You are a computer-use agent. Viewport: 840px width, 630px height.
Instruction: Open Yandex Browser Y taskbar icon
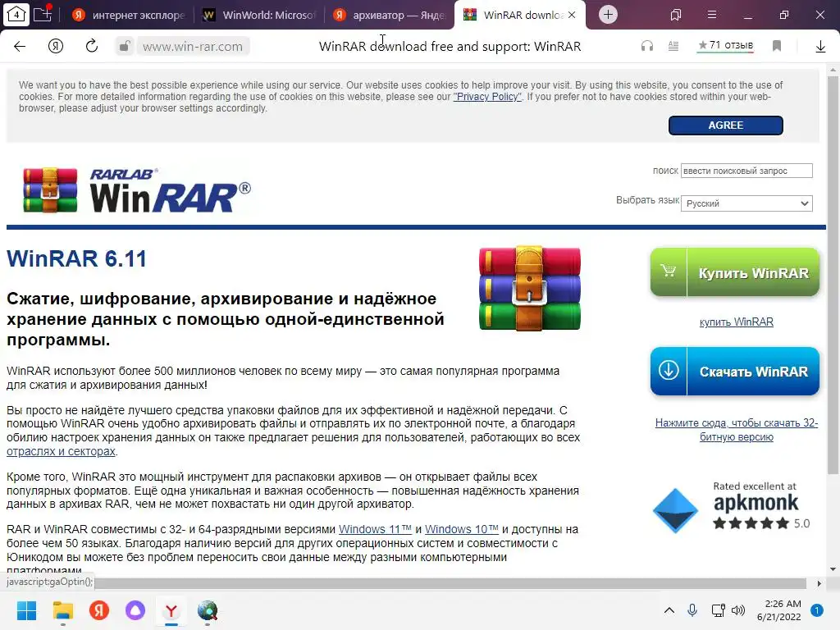coord(171,610)
